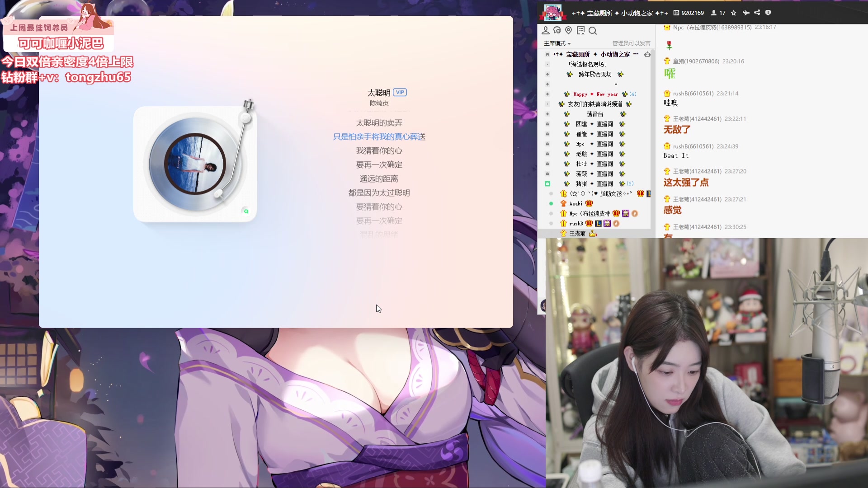Expand the Happy New year channel

(x=547, y=94)
